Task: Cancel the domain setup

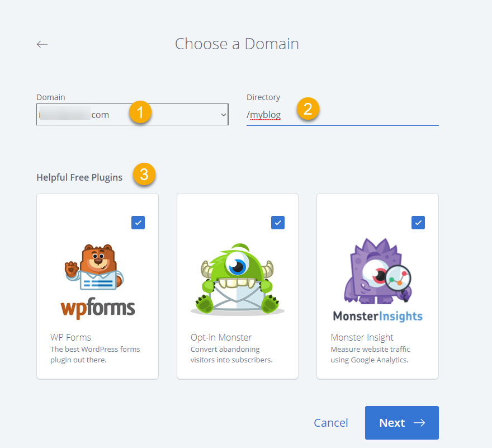Action: [330, 423]
